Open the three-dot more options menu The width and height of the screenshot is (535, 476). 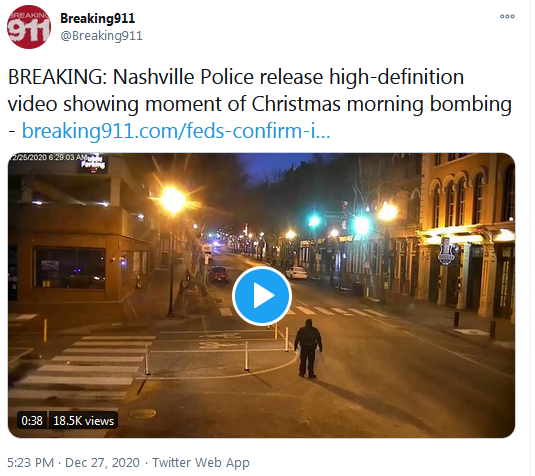pos(507,16)
